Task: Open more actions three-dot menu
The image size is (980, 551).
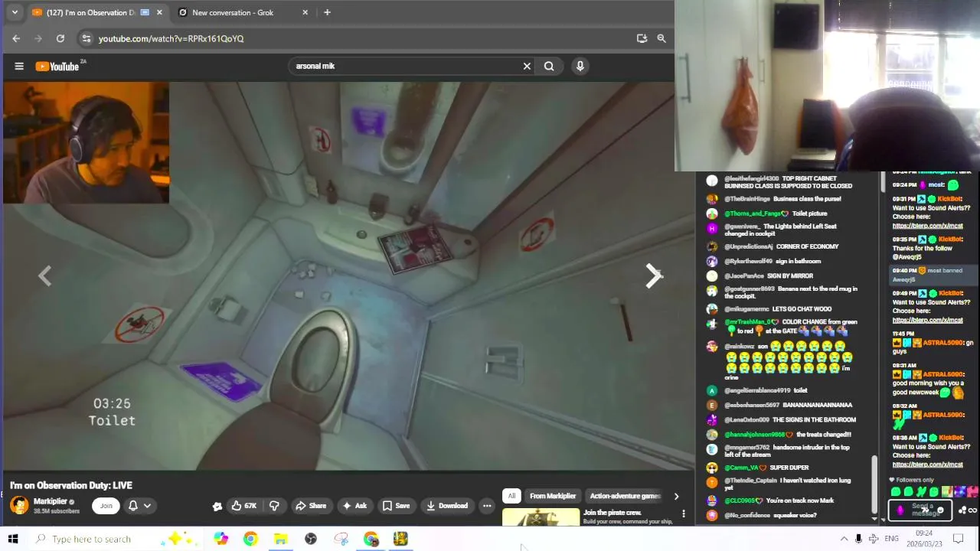Action: click(x=487, y=506)
